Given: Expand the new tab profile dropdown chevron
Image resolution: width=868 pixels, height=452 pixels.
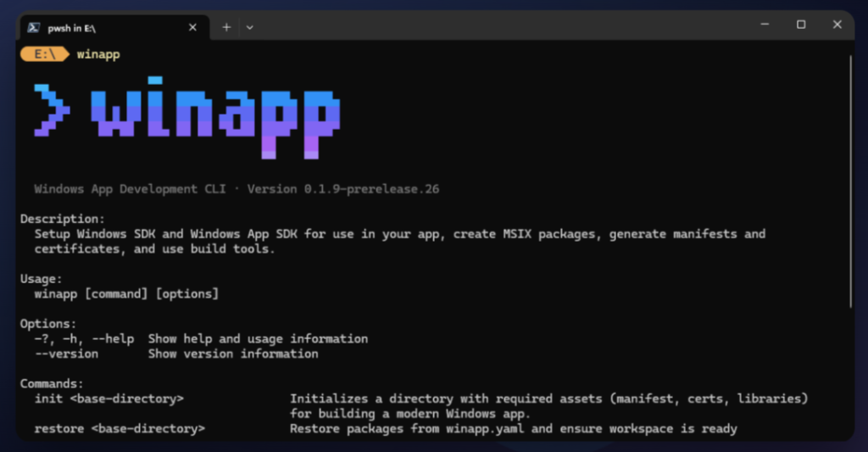Looking at the screenshot, I should (249, 27).
